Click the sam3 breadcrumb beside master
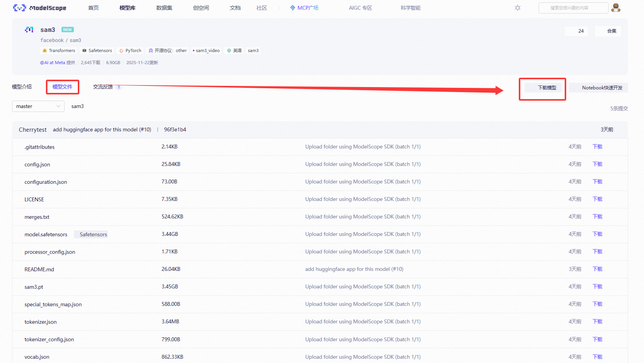Viewport: 644px width, 363px height. pos(77,106)
